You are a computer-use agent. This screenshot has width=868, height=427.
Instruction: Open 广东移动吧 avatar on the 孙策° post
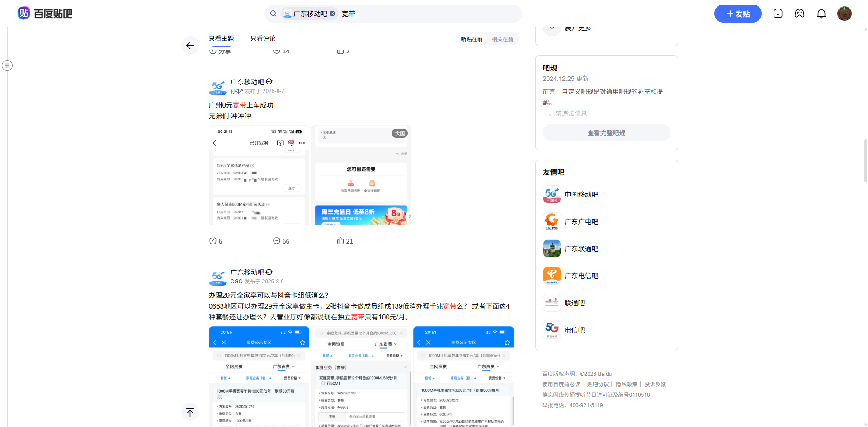pos(218,86)
